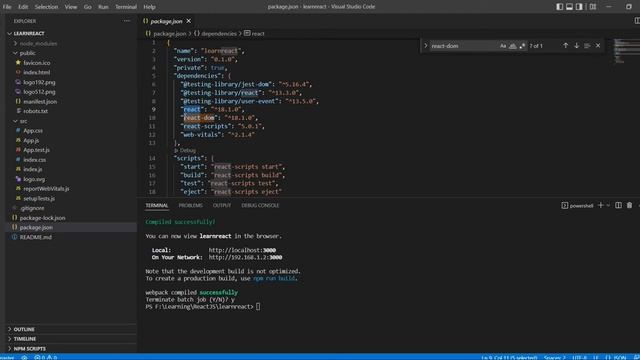Viewport: 640px width, 360px height.
Task: Toggle Use Regular Expression in find
Action: [x=522, y=46]
